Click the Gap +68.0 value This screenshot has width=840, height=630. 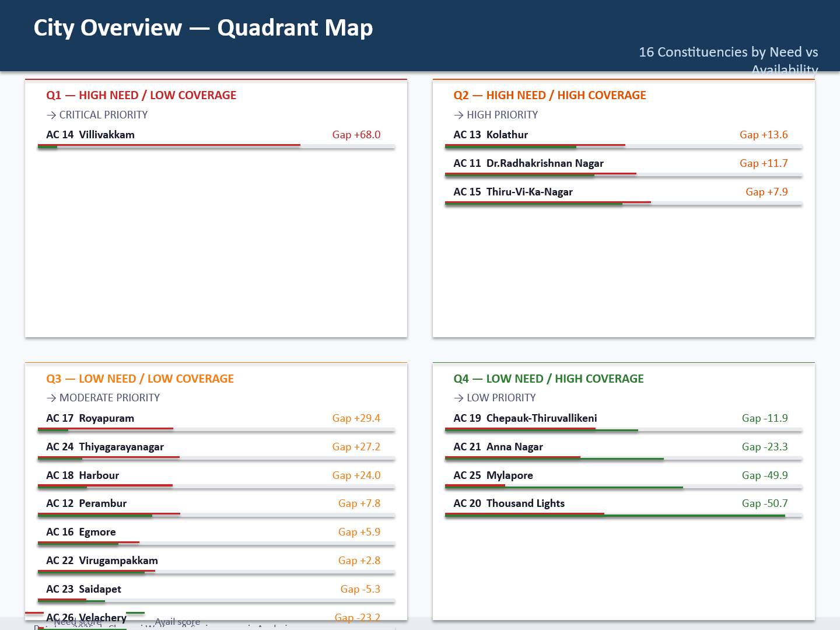point(356,135)
